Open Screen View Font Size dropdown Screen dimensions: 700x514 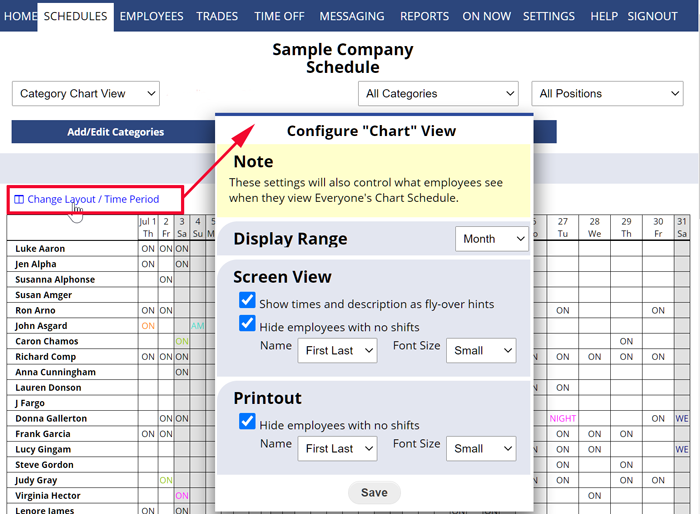(481, 350)
